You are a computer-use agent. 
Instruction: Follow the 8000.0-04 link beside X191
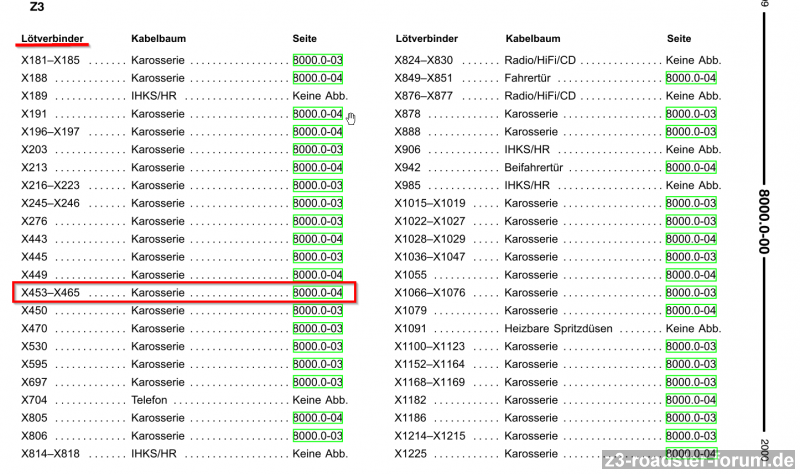[x=318, y=114]
